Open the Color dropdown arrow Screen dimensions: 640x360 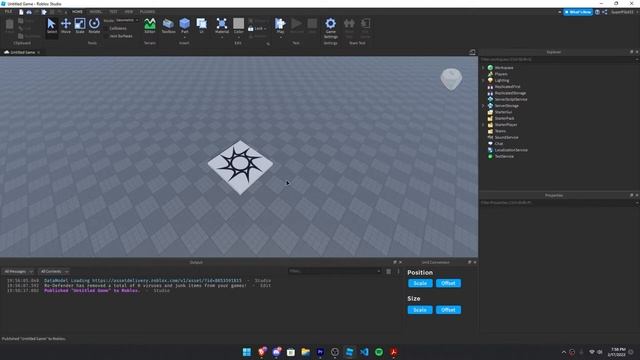click(239, 38)
